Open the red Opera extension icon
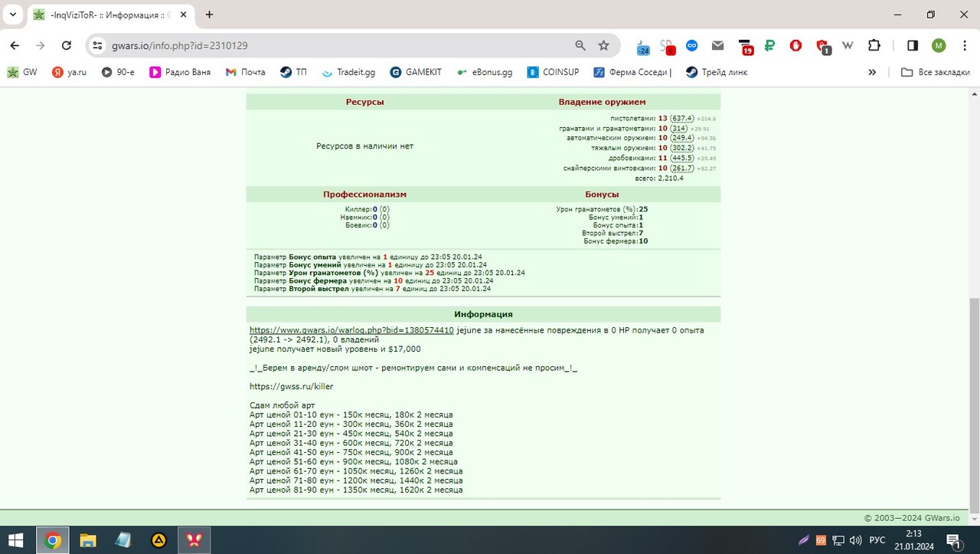The height and width of the screenshot is (554, 980). (x=795, y=46)
